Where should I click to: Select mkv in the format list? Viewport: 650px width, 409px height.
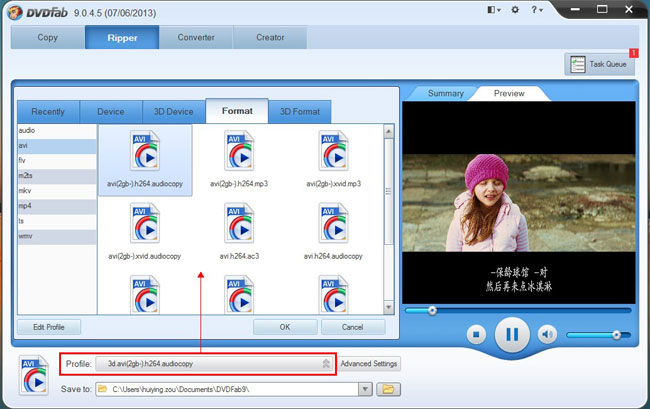[57, 191]
